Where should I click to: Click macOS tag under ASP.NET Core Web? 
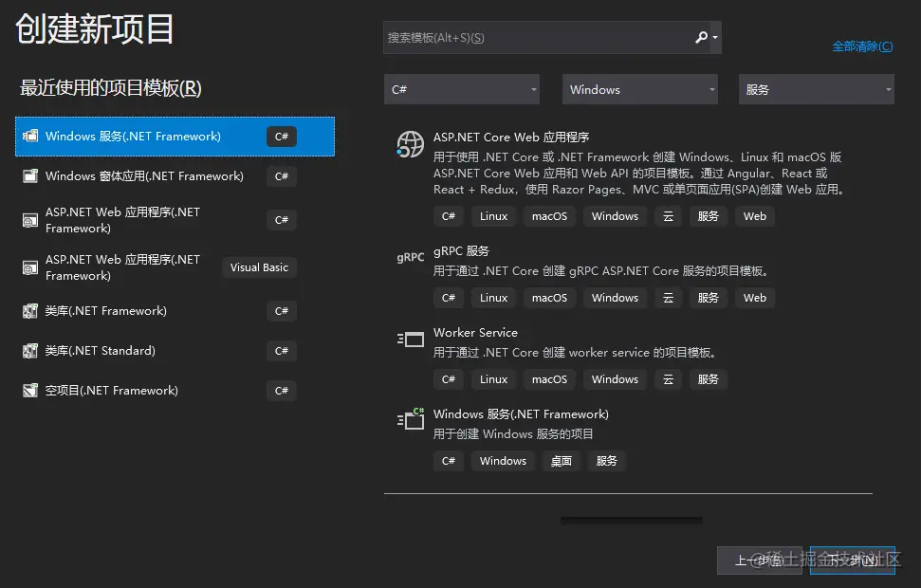tap(549, 216)
